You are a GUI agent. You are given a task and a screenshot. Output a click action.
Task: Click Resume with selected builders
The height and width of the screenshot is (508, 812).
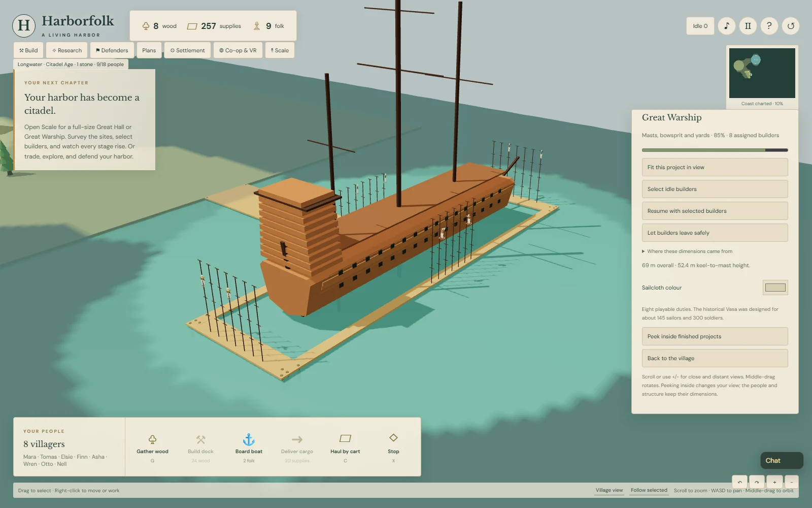tap(715, 211)
